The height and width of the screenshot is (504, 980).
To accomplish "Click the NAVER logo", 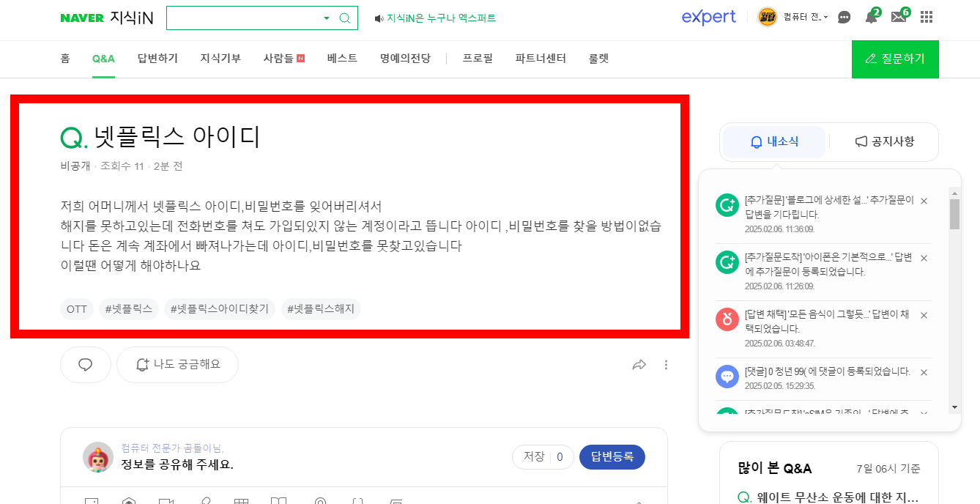I will [82, 18].
